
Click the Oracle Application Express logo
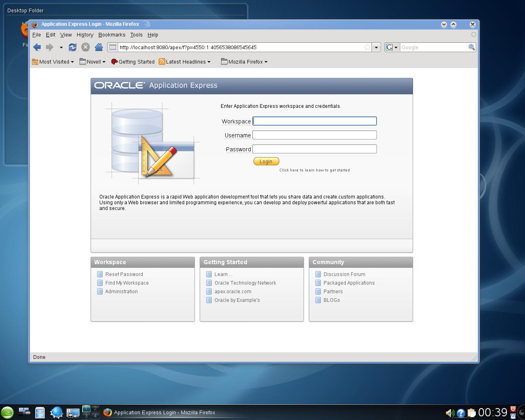[156, 85]
